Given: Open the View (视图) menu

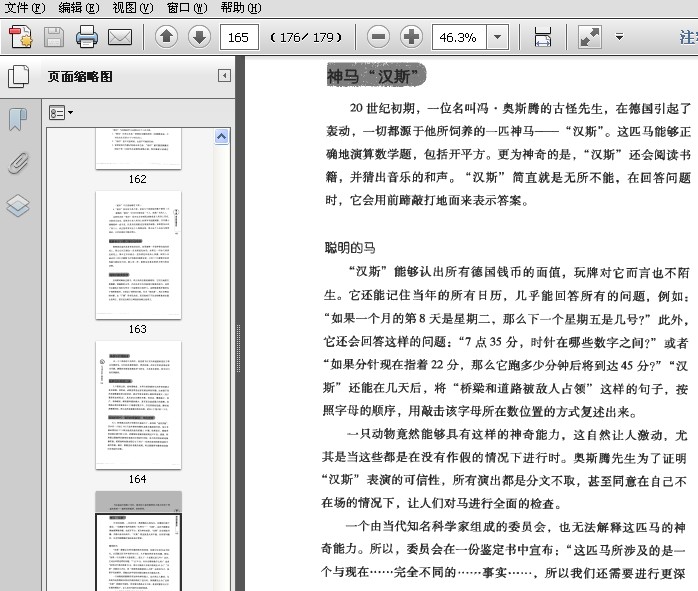Looking at the screenshot, I should coord(133,8).
